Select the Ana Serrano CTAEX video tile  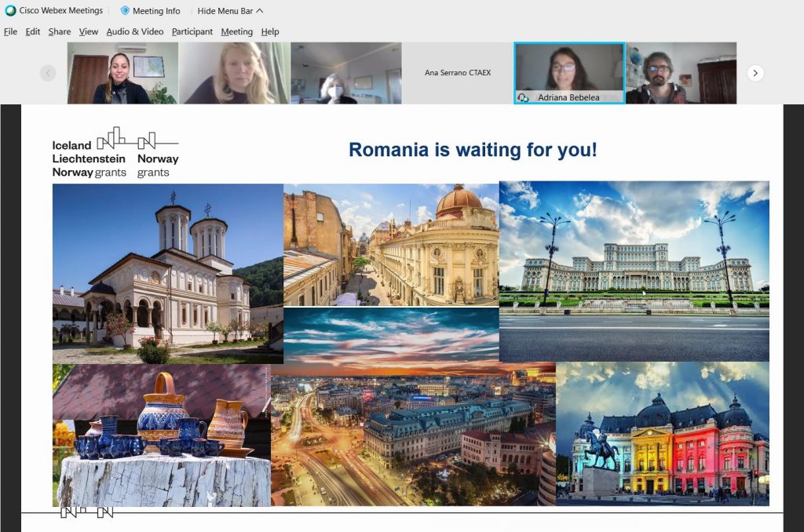pos(458,73)
